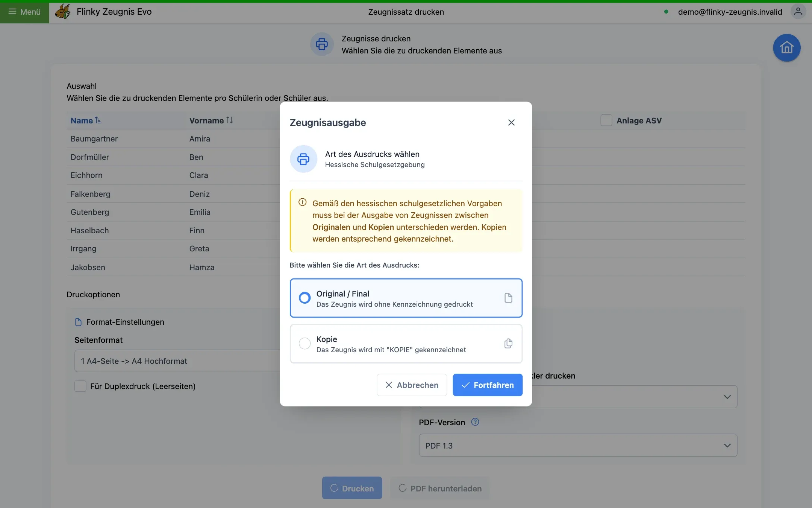Viewport: 812px width, 508px height.
Task: Close the Zeugnisausgabe dialog with X
Action: coord(511,122)
